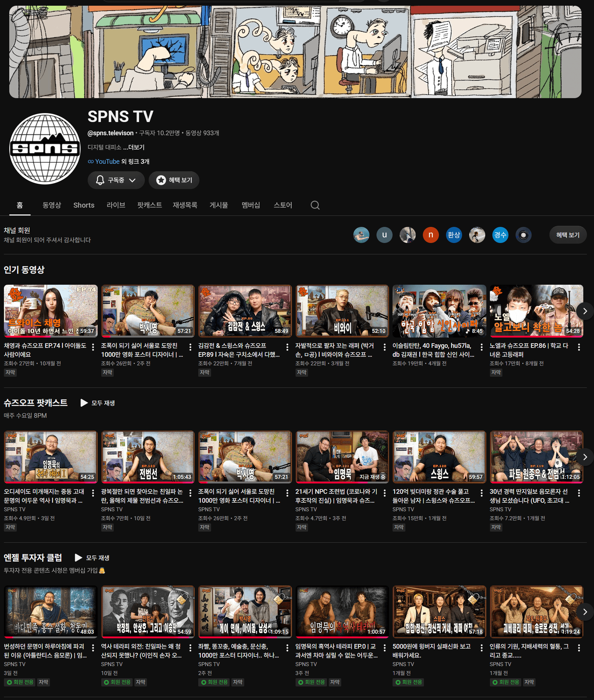Open the 스윙스 EP.120 podcast thumbnail
The height and width of the screenshot is (700, 594).
click(x=439, y=457)
